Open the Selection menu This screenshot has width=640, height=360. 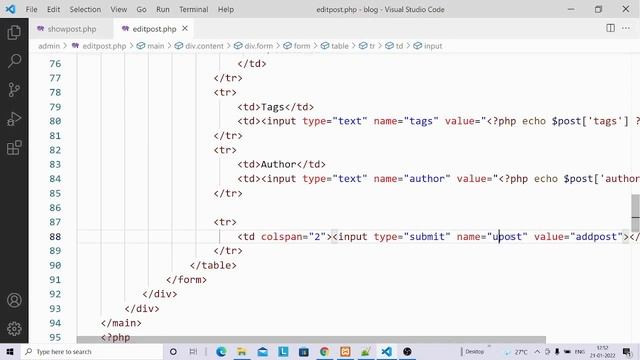pos(85,9)
